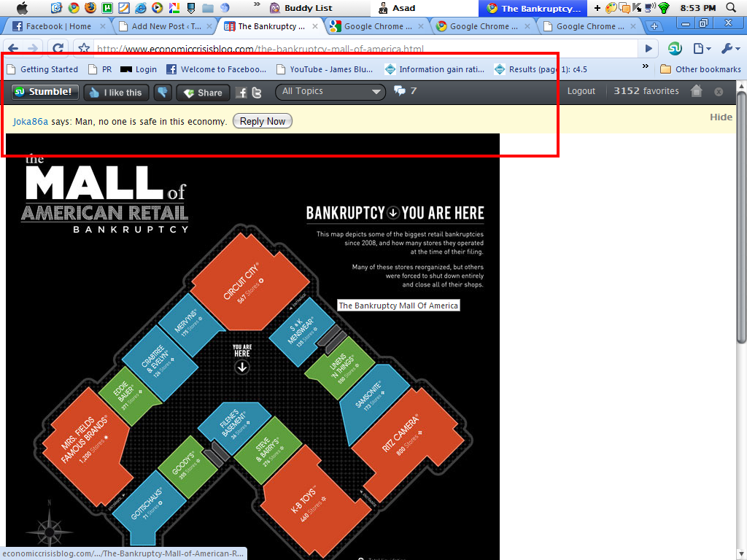Share to Facebook via StumbleUpon bar
The width and height of the screenshot is (747, 560).
(241, 93)
